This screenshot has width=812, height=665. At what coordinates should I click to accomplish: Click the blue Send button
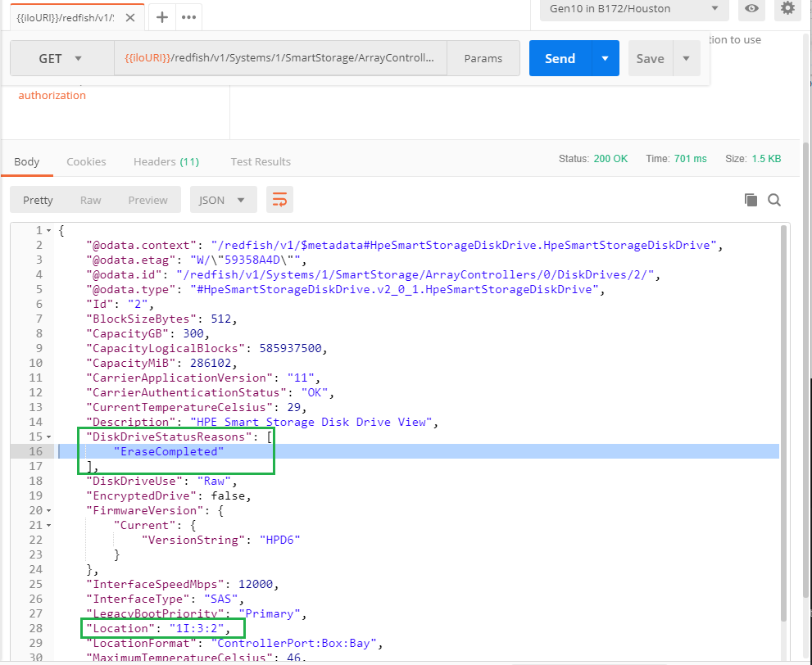click(x=560, y=58)
